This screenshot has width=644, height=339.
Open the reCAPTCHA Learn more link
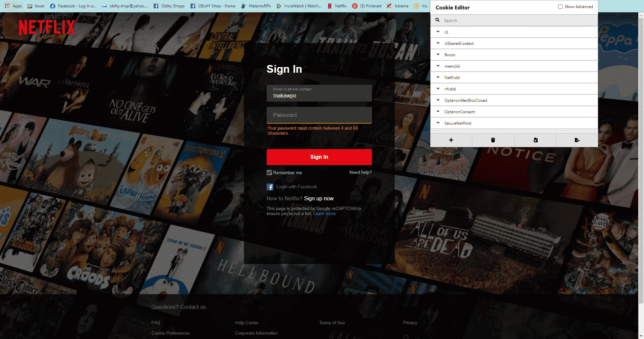324,214
